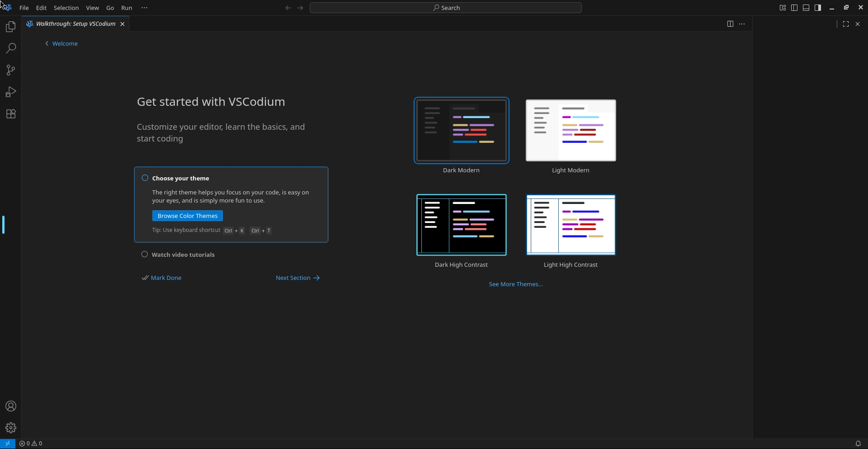
Task: Click the Browse Color Themes button
Action: [187, 216]
